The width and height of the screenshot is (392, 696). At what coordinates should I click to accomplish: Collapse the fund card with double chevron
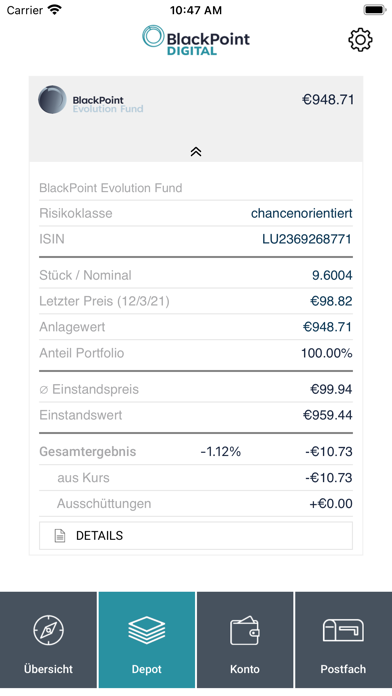point(196,152)
